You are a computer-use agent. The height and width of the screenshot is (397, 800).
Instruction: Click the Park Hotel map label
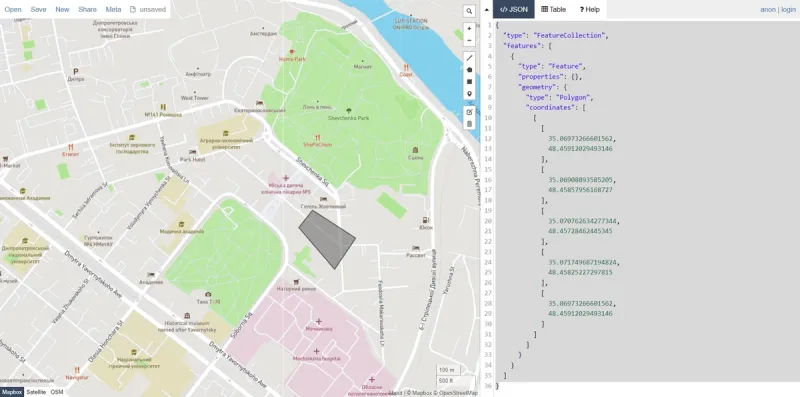[192, 160]
